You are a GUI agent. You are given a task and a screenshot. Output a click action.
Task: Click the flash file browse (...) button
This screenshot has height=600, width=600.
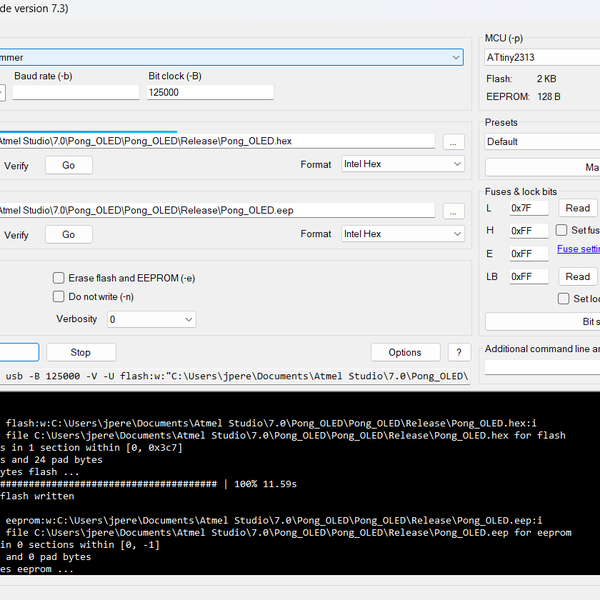(454, 142)
